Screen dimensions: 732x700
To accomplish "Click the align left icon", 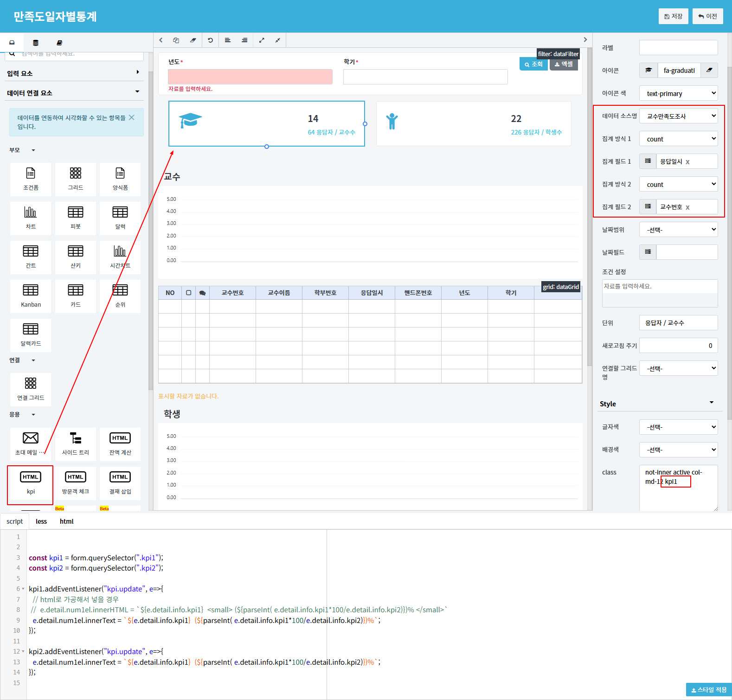I will 228,40.
